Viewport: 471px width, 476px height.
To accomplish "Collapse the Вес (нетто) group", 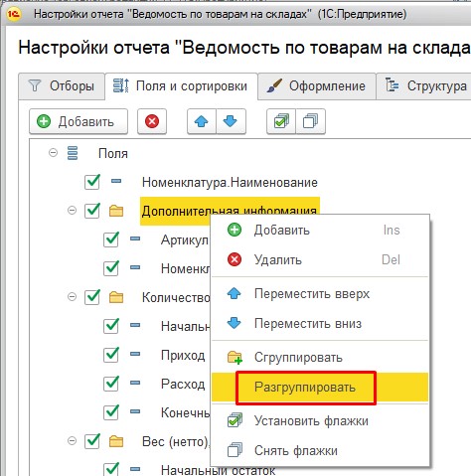I will click(72, 441).
